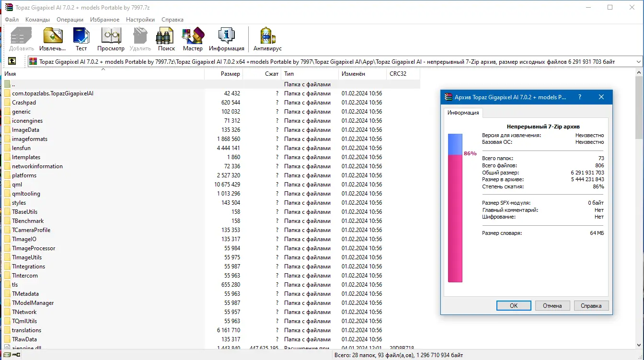This screenshot has width=644, height=360.
Task: Click the archive icon in the dialog title bar
Action: click(x=448, y=97)
